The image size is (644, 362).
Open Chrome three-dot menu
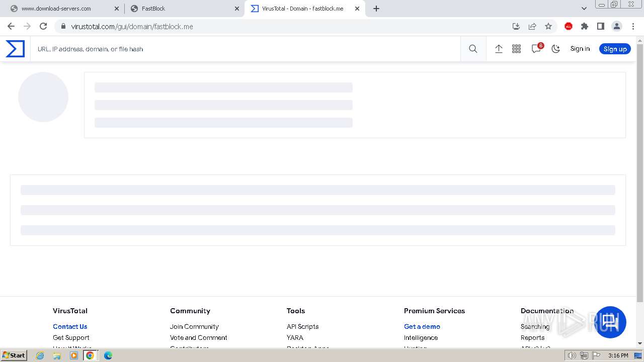(x=633, y=26)
